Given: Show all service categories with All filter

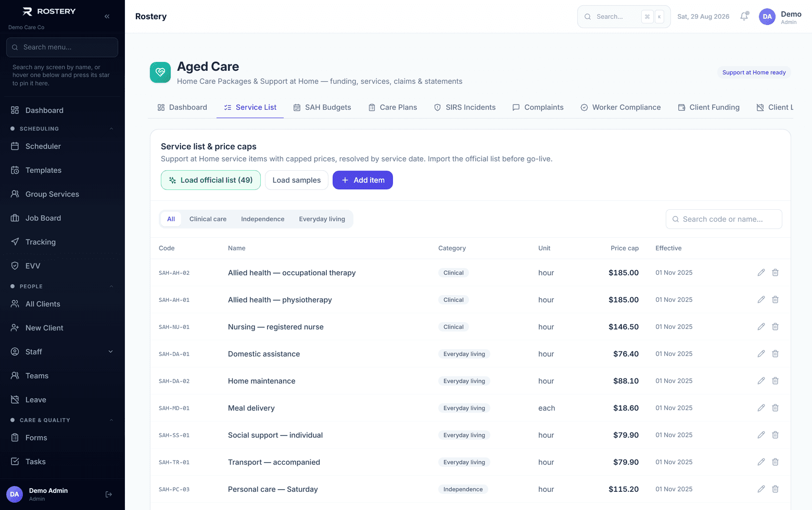Looking at the screenshot, I should point(171,219).
